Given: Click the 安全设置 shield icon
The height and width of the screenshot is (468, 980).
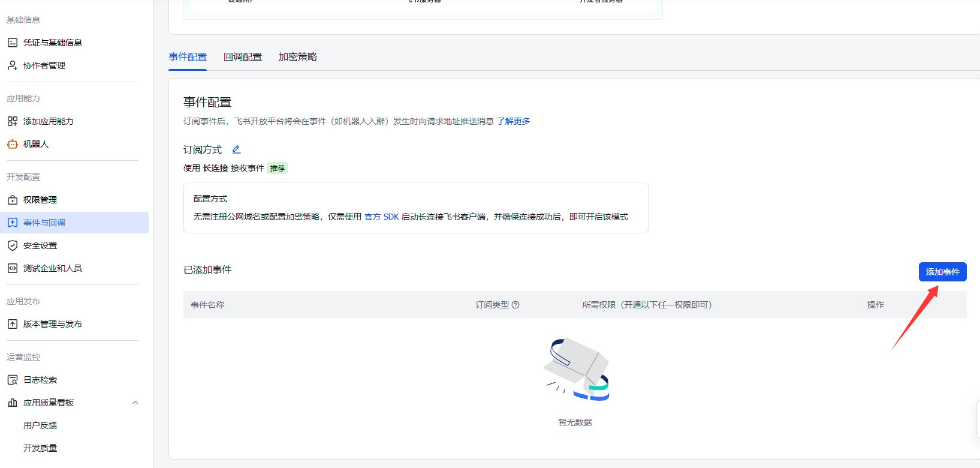Looking at the screenshot, I should click(x=12, y=245).
